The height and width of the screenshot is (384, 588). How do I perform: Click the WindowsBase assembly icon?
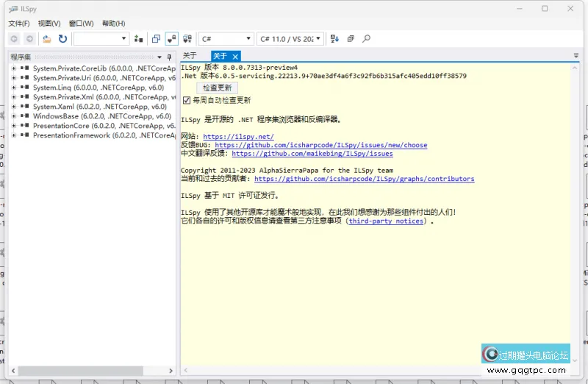point(25,116)
